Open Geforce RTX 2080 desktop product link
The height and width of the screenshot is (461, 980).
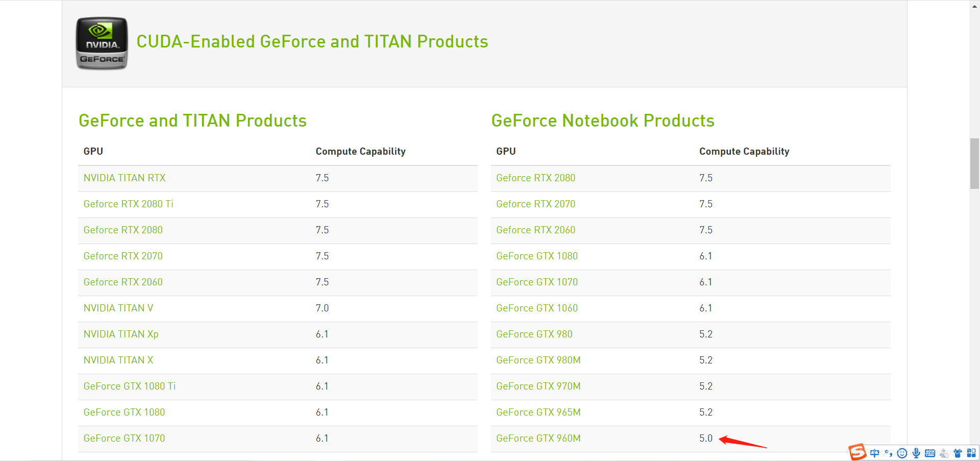[123, 230]
